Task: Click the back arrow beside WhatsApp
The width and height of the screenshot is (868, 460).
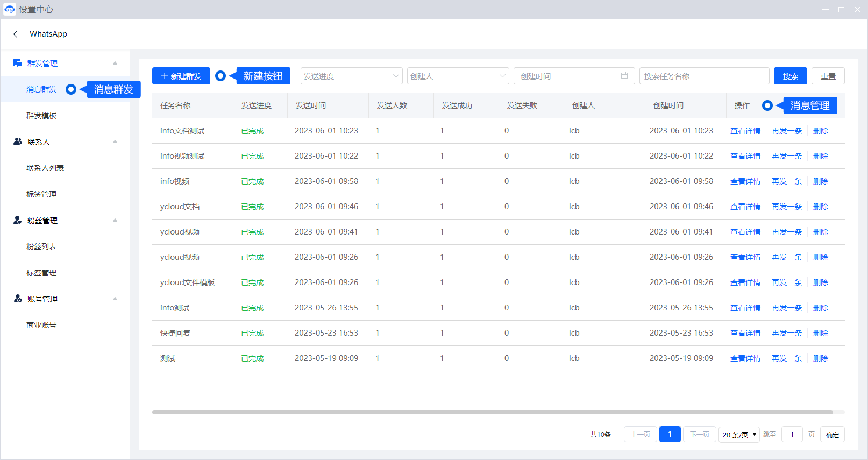Action: [x=16, y=34]
